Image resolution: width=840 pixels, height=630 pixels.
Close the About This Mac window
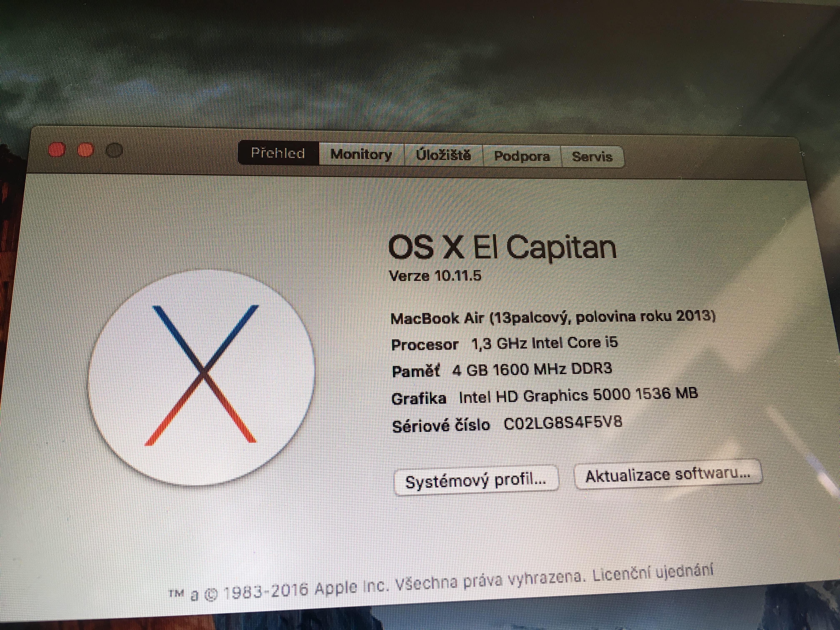57,150
